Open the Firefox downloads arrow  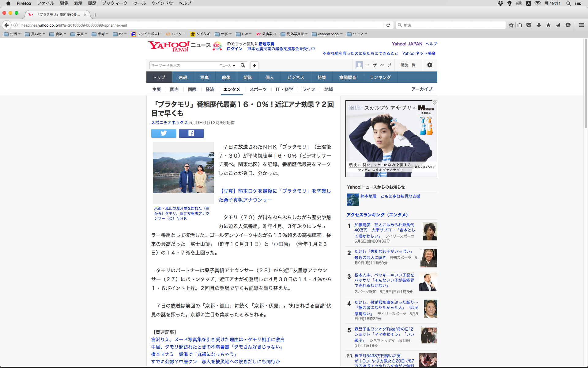(539, 25)
